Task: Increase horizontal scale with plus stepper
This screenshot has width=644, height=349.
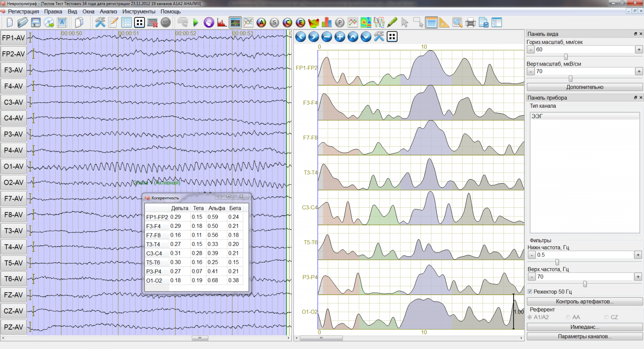Action: tap(639, 50)
